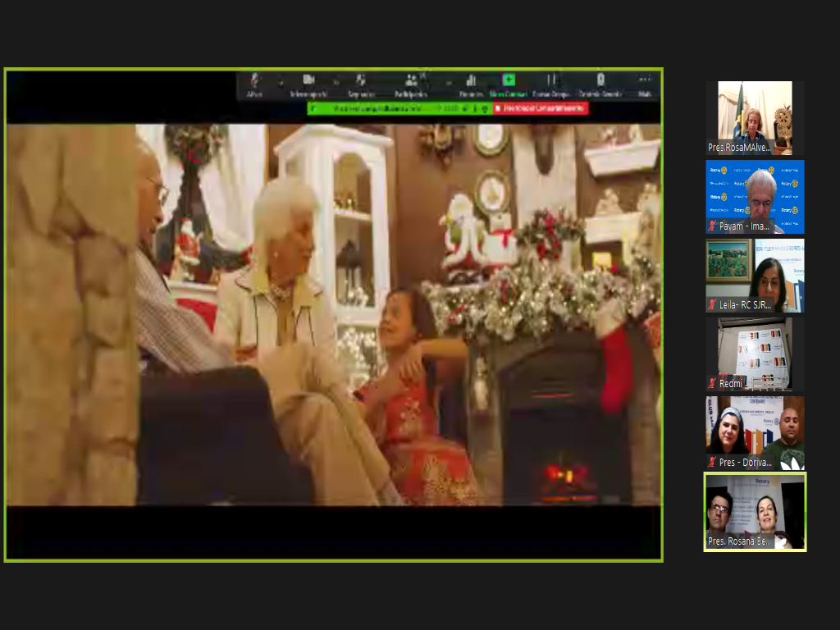
Task: Toggle the microphone audio in the Zoom toolbar
Action: tap(254, 81)
